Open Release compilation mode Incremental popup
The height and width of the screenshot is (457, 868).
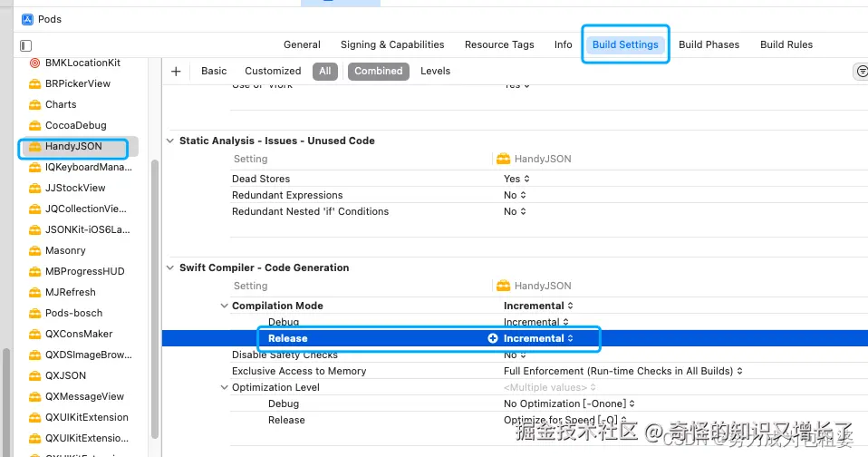538,338
